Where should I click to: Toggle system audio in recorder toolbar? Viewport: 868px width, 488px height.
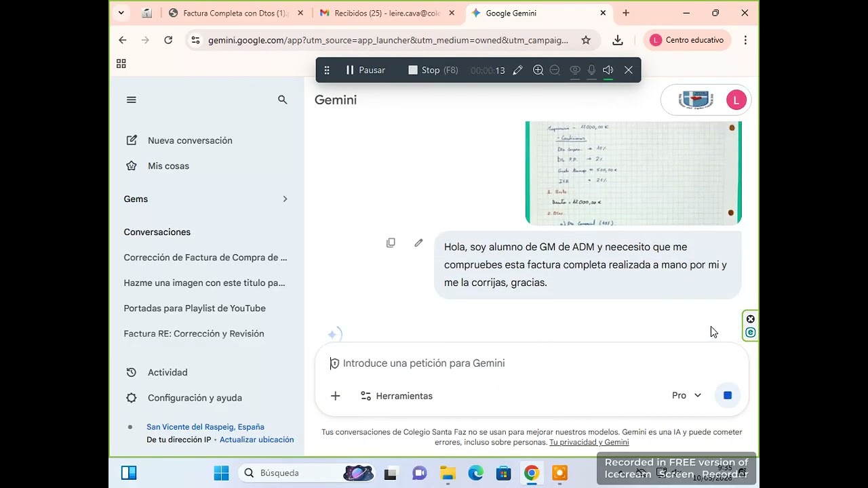[608, 70]
